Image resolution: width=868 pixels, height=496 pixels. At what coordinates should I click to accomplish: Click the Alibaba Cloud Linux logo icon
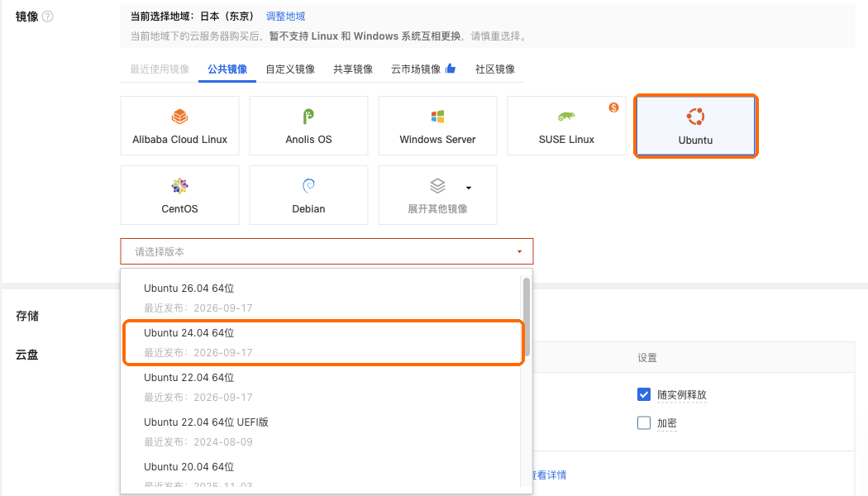click(180, 117)
